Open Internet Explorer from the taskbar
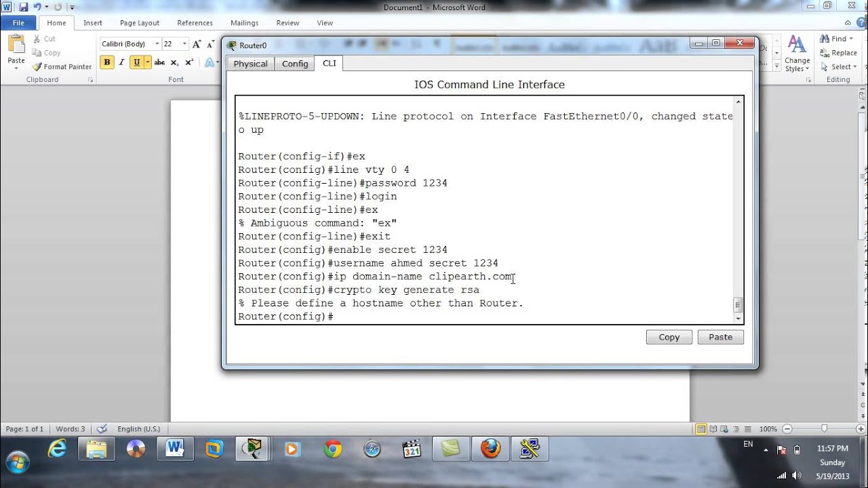Image resolution: width=868 pixels, height=488 pixels. (58, 449)
